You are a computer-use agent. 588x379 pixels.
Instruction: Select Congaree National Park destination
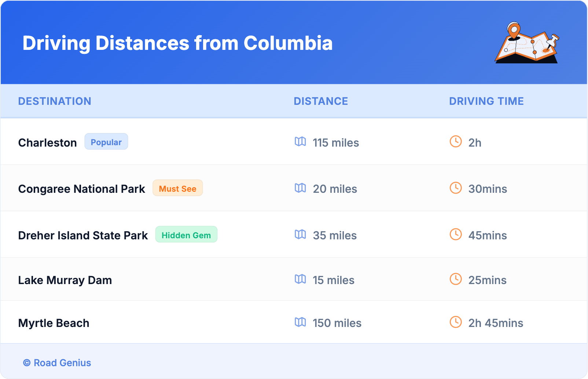pos(82,189)
